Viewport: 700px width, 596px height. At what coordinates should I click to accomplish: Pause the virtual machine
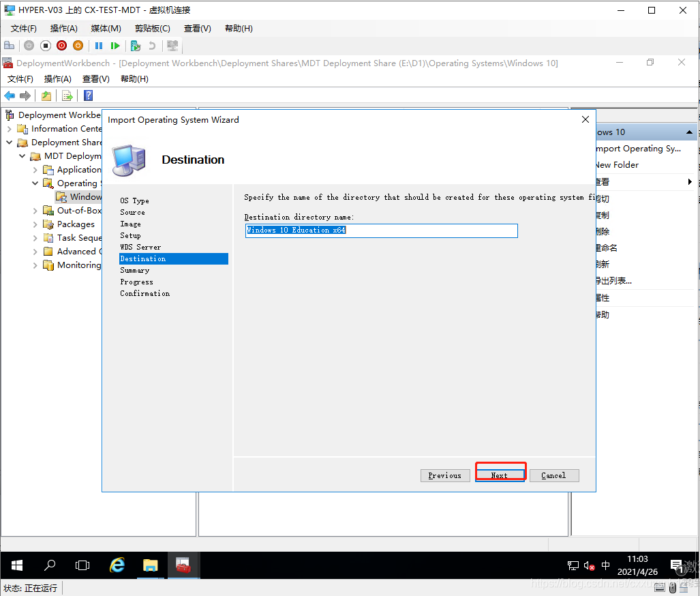[x=99, y=46]
